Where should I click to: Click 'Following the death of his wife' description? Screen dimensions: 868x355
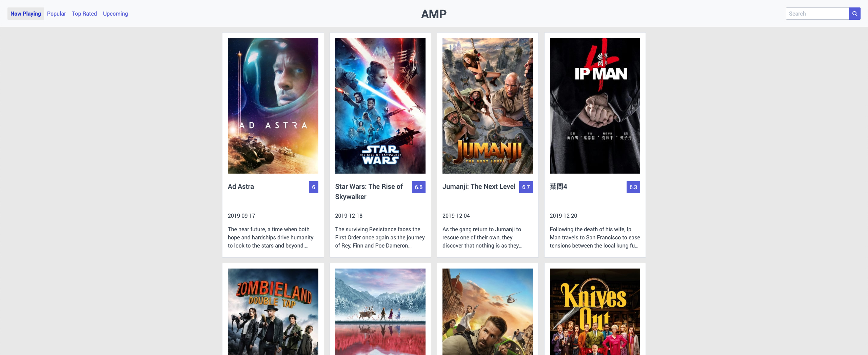coord(595,237)
